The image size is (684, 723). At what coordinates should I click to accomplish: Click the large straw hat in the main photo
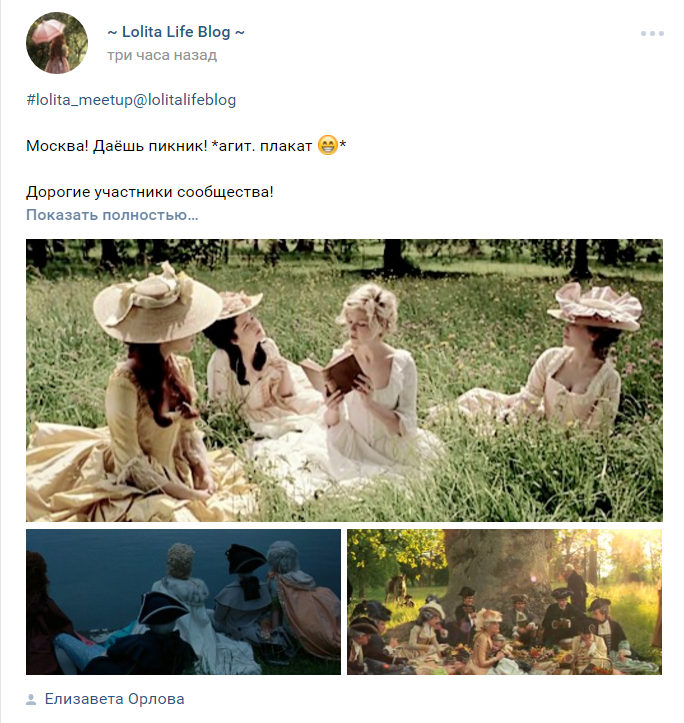point(157,302)
